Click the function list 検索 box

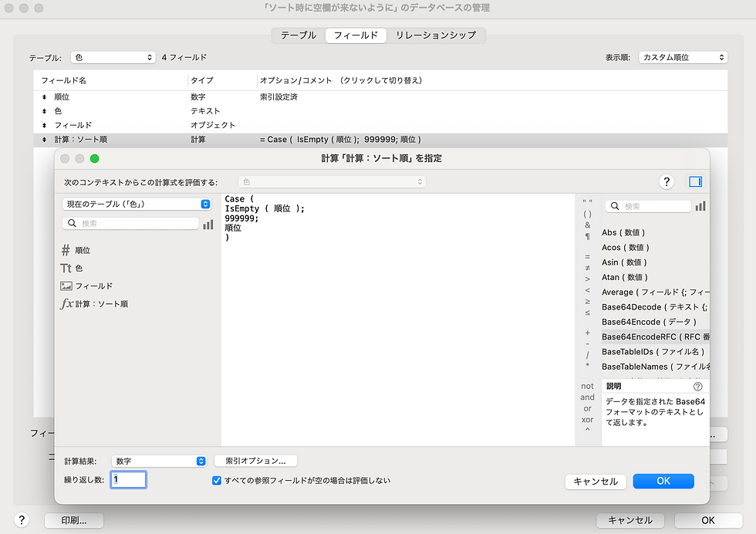[648, 207]
